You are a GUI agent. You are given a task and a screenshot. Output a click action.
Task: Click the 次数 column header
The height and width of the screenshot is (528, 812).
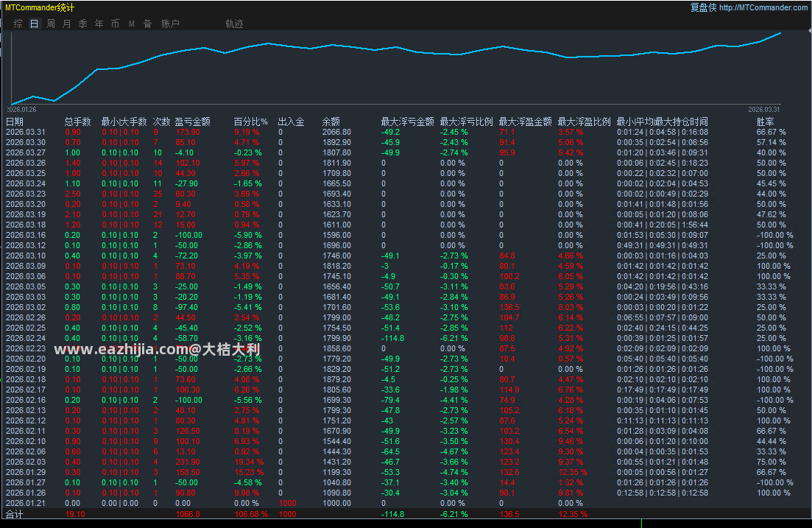click(x=161, y=122)
